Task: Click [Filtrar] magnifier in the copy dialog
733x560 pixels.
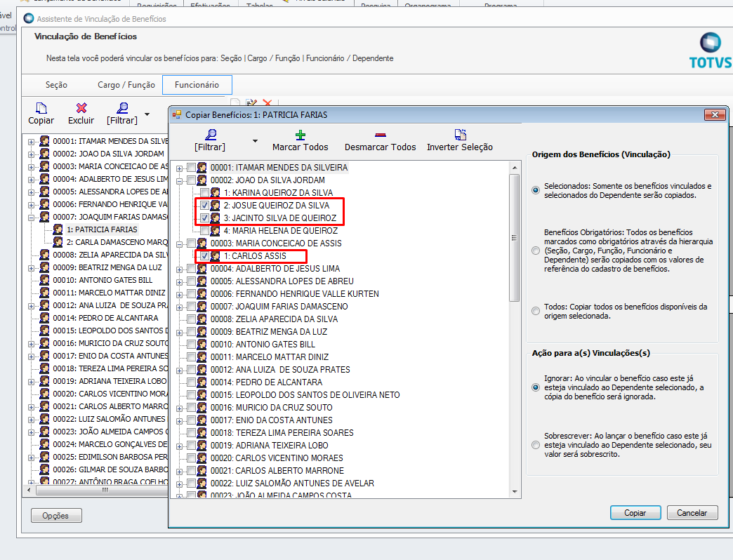Action: (x=211, y=135)
